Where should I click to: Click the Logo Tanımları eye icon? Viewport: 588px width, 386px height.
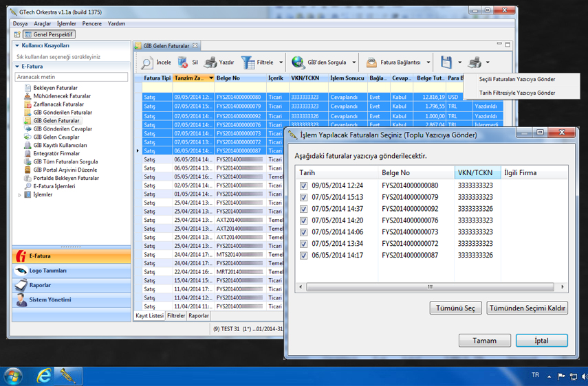pyautogui.click(x=21, y=271)
